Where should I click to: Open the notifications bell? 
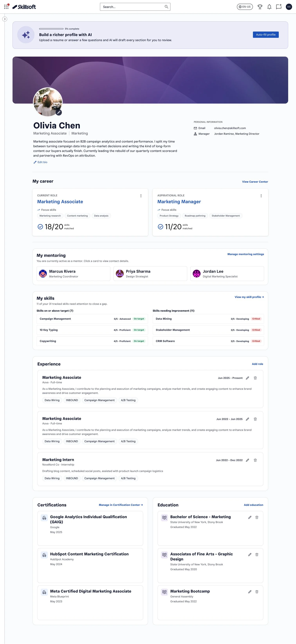click(269, 7)
